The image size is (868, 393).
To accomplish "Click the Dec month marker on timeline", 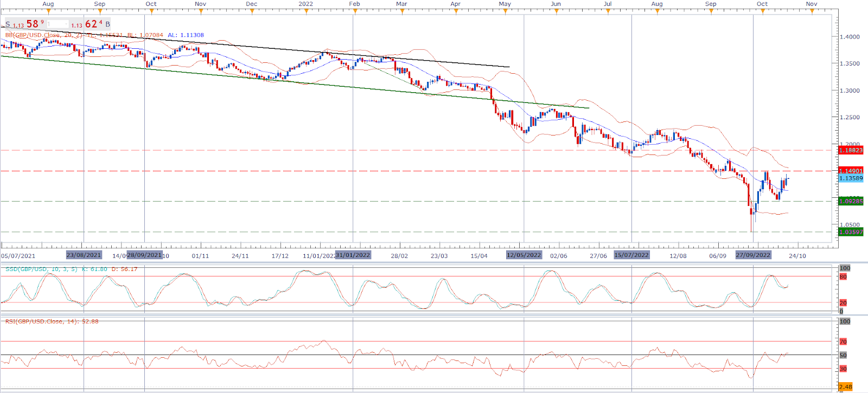I will [x=252, y=4].
